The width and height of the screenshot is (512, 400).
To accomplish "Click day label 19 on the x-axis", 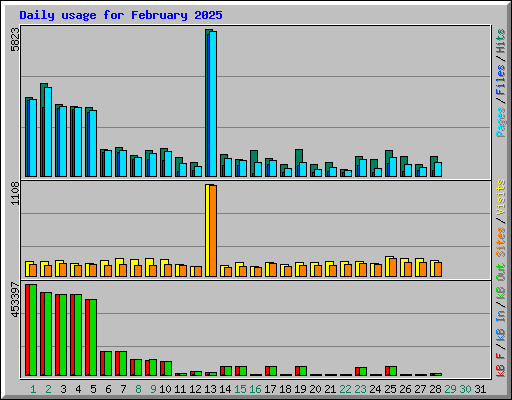I will pos(300,389).
